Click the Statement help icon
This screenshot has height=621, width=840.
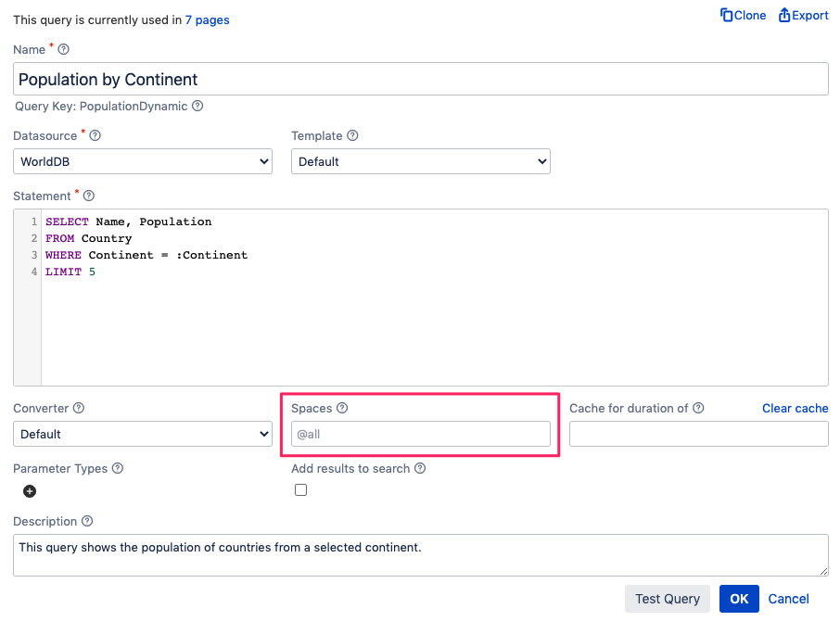pyautogui.click(x=89, y=196)
